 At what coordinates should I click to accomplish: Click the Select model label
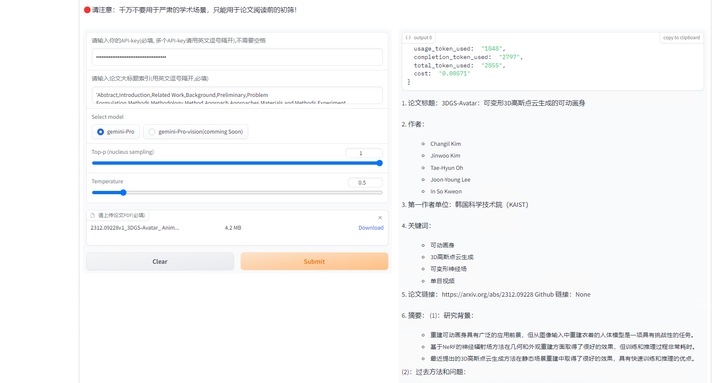coord(107,117)
